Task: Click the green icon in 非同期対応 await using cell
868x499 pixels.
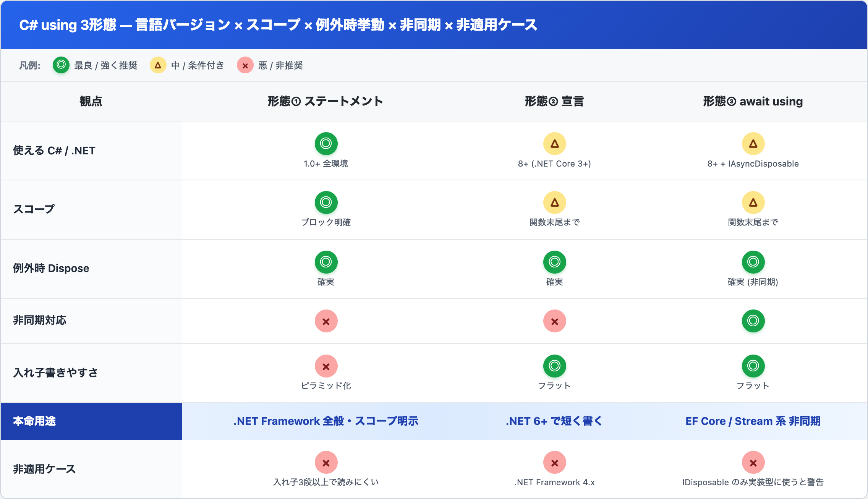Action: [753, 321]
